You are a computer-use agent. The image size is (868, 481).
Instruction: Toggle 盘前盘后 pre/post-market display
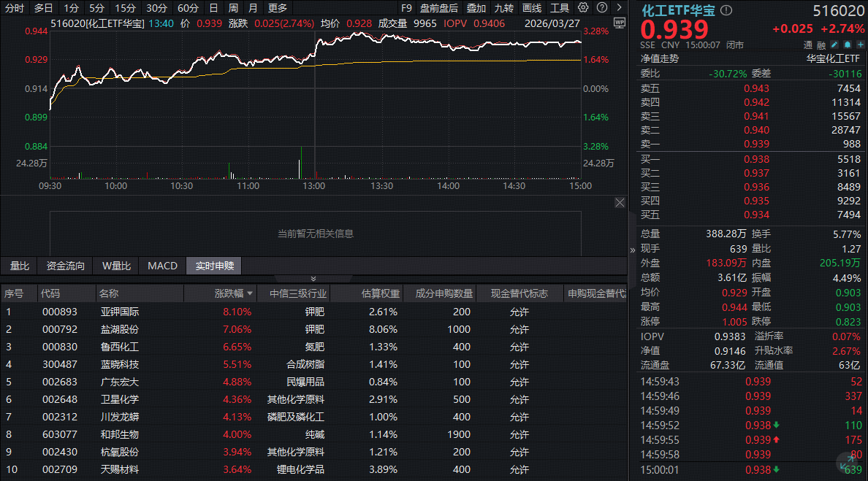439,8
